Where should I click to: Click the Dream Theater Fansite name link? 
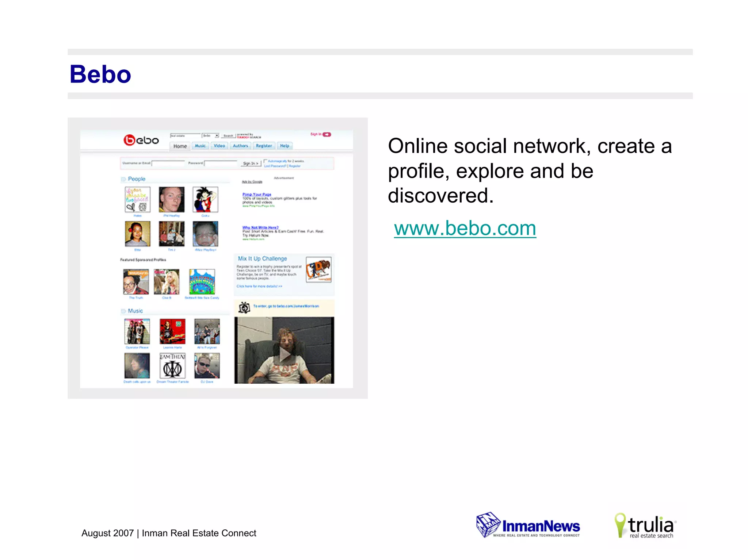173,382
